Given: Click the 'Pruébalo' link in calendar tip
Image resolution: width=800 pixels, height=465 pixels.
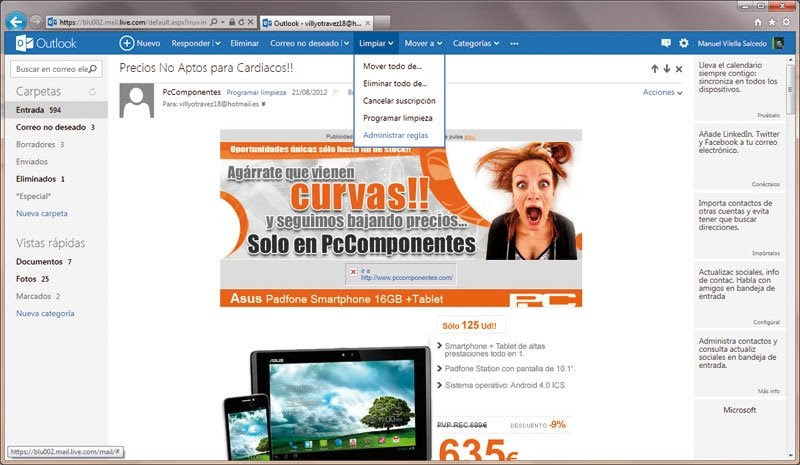Looking at the screenshot, I should (x=768, y=115).
